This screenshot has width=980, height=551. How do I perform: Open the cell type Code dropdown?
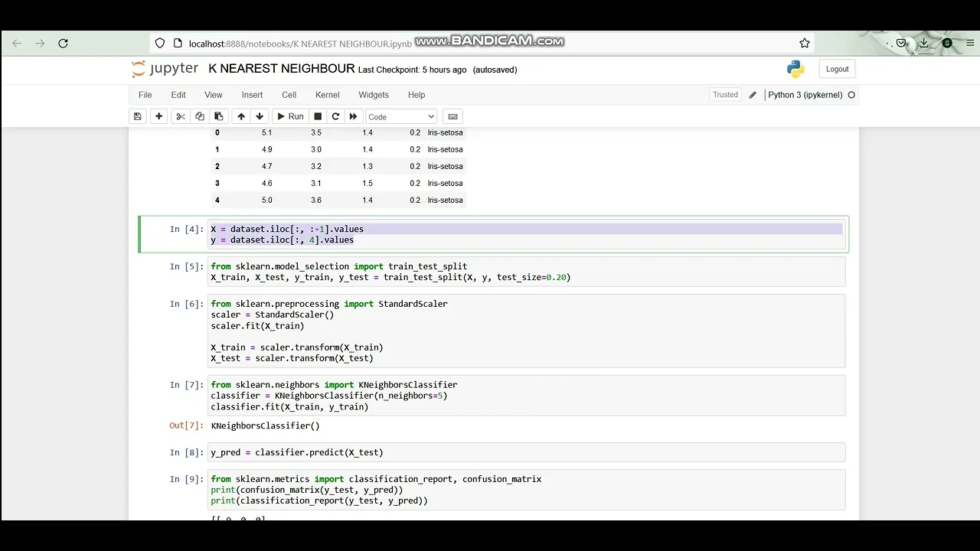[401, 116]
